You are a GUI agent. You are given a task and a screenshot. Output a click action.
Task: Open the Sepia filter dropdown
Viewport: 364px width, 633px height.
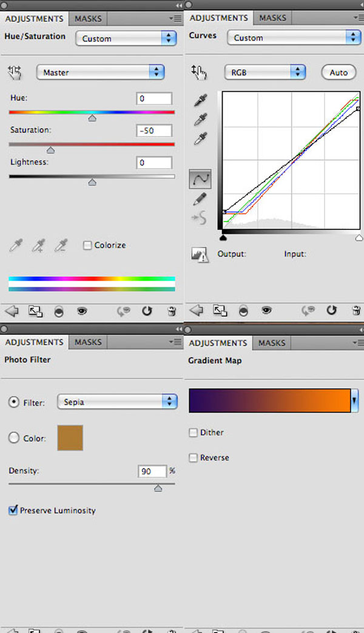[x=117, y=402]
